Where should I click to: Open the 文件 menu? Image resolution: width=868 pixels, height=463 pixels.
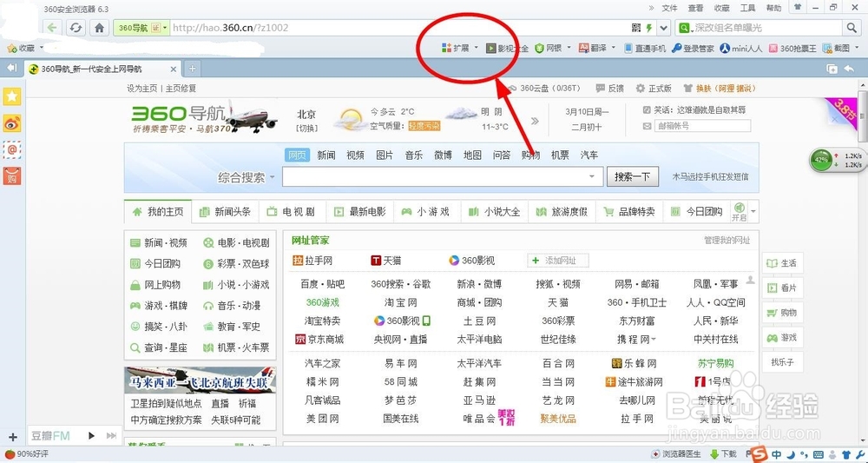[669, 8]
